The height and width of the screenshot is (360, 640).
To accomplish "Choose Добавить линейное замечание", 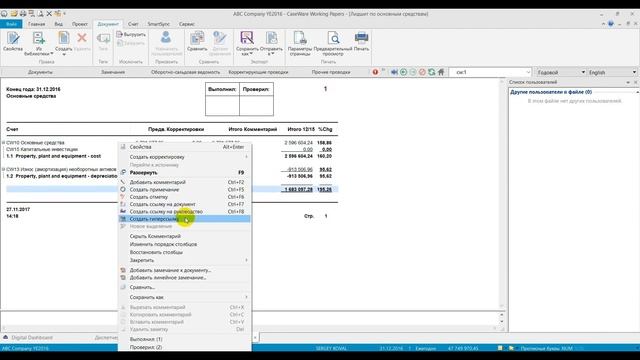I will pos(184,278).
